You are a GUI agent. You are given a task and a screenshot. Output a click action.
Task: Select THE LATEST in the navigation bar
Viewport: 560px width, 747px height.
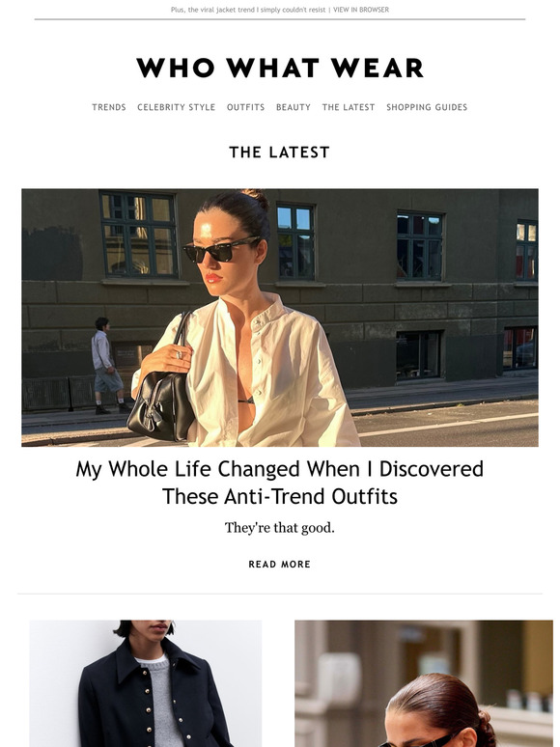(349, 107)
